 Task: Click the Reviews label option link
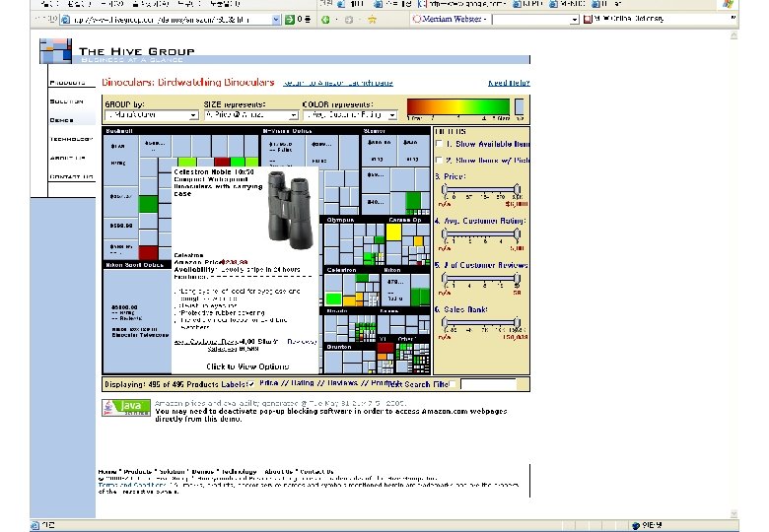pos(342,383)
